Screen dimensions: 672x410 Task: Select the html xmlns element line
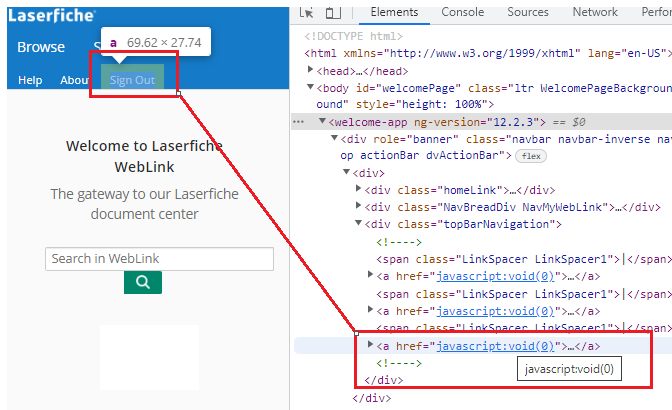(x=488, y=53)
